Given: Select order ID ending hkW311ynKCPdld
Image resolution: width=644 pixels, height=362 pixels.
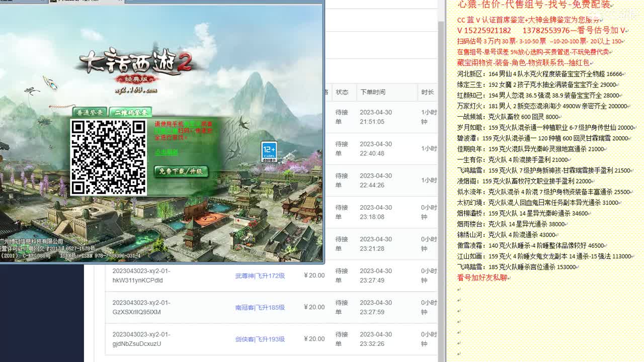Looking at the screenshot, I should (141, 276).
